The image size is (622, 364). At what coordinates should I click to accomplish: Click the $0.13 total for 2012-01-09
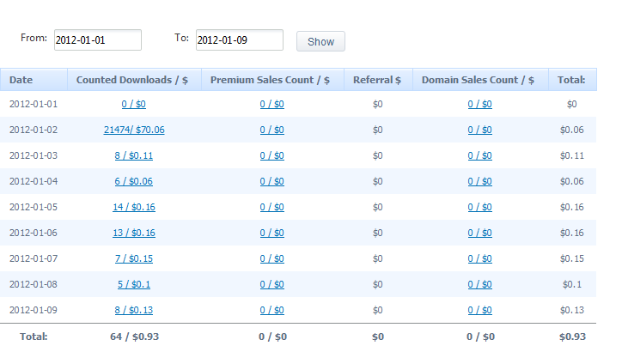tap(572, 310)
